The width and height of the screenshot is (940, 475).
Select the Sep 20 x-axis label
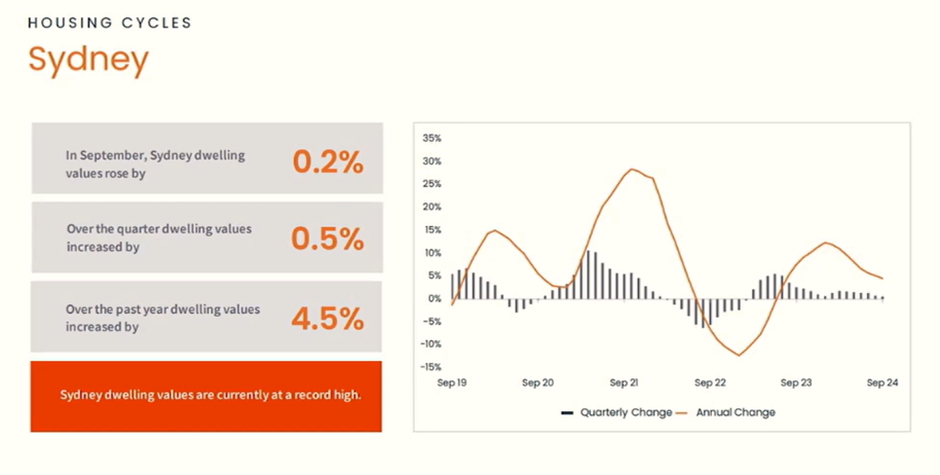point(538,382)
